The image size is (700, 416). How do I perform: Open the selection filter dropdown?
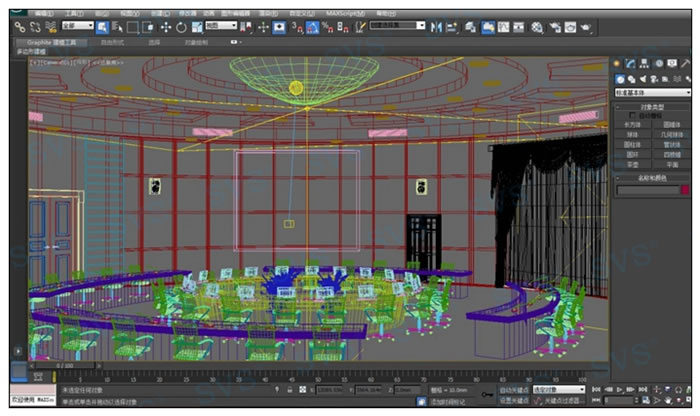78,26
